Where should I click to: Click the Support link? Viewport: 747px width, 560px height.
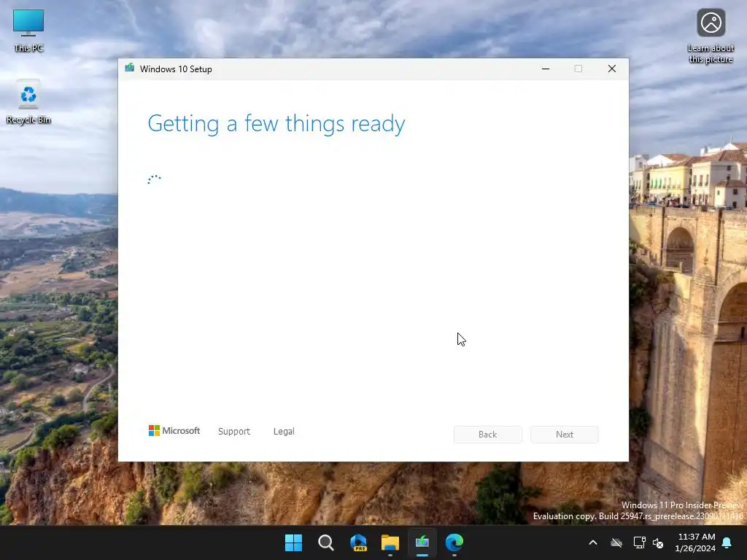coord(234,432)
